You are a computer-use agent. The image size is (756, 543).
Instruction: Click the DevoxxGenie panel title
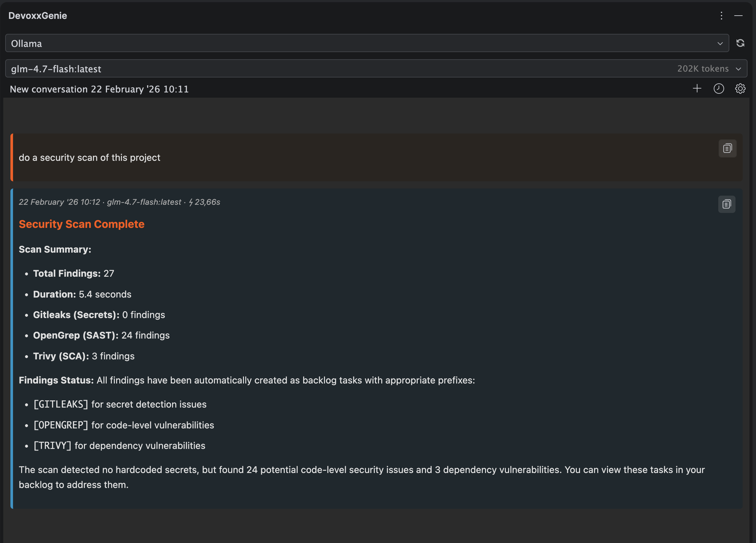[38, 16]
